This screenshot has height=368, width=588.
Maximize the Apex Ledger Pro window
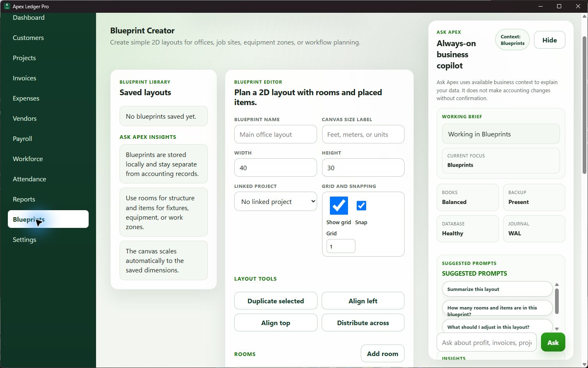(x=559, y=6)
